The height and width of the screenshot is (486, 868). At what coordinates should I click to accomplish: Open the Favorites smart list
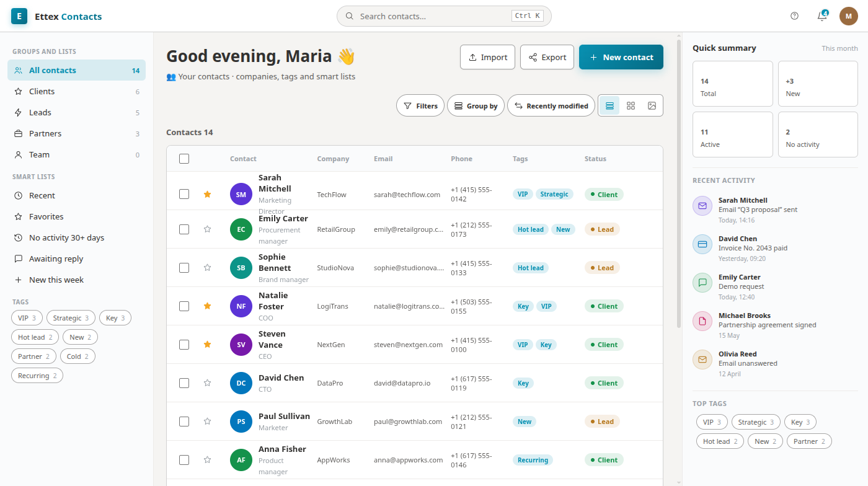[76, 216]
